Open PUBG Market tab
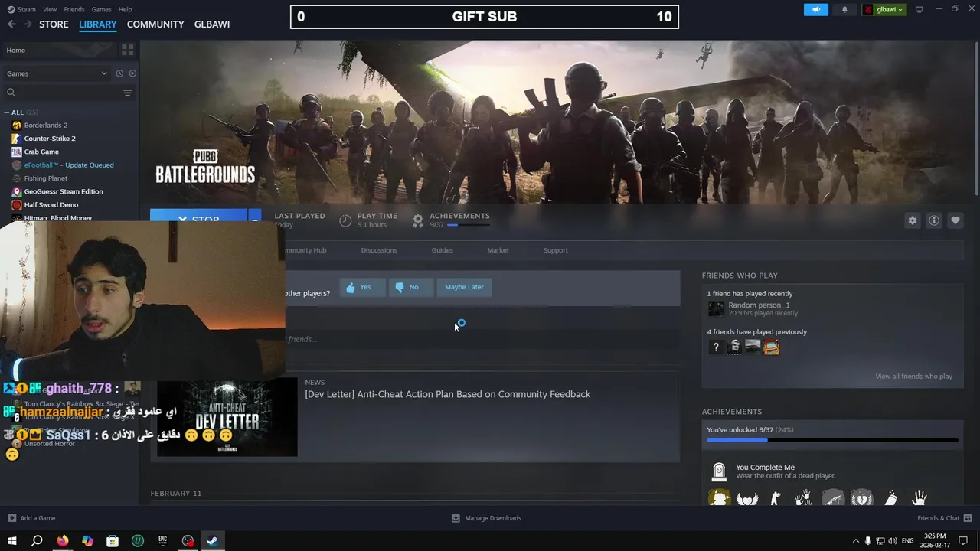 [498, 250]
